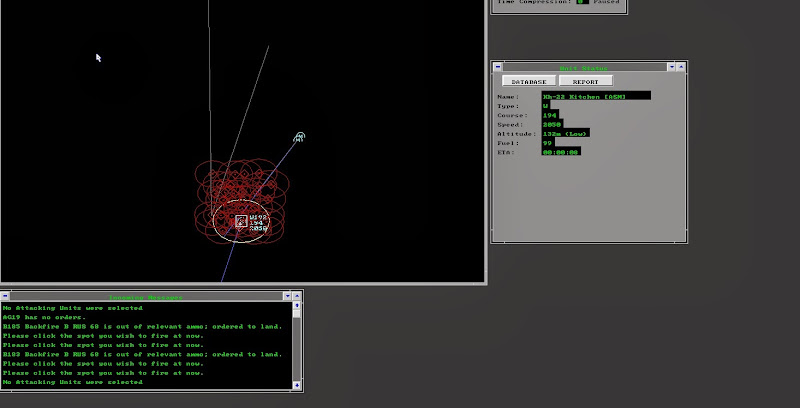Open the Unit Status window system menu
The width and height of the screenshot is (800, 408).
[x=497, y=67]
